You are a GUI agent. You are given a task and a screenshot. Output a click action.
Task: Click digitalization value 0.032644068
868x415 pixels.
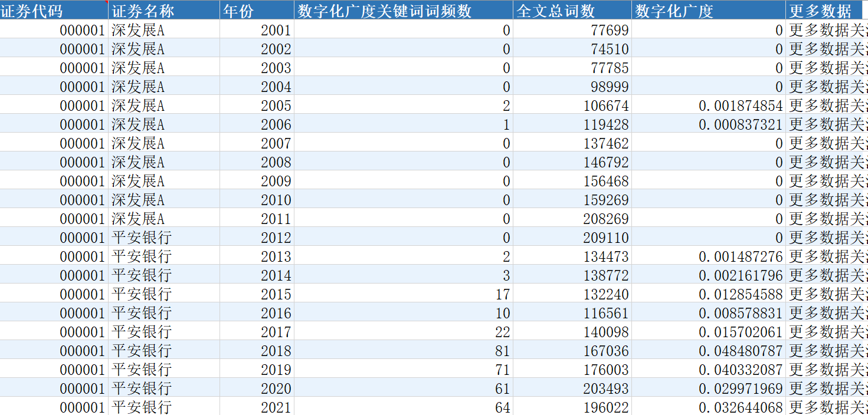pos(709,407)
